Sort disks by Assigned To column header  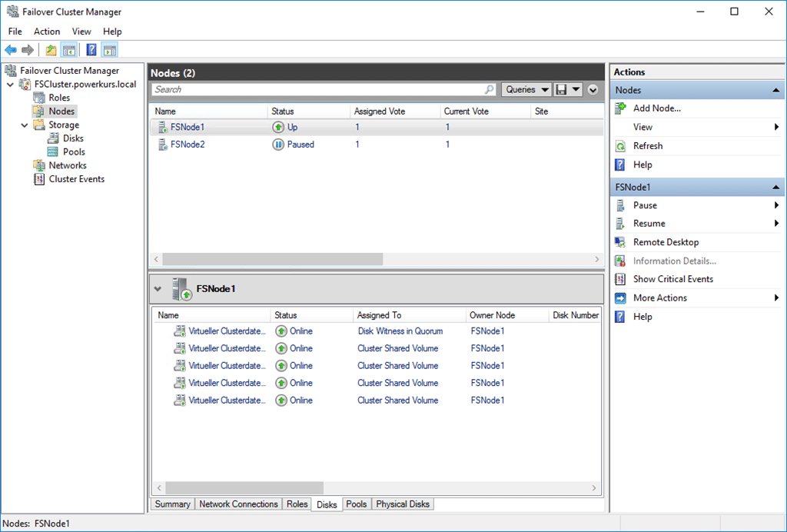(379, 315)
